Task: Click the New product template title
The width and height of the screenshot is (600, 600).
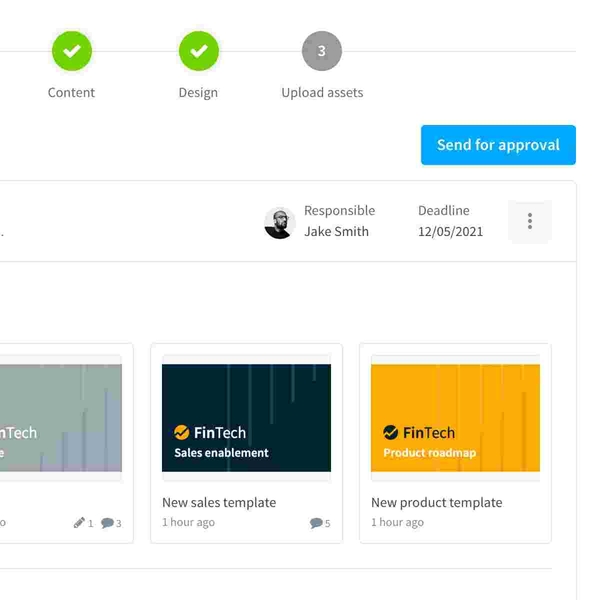Action: 437,502
